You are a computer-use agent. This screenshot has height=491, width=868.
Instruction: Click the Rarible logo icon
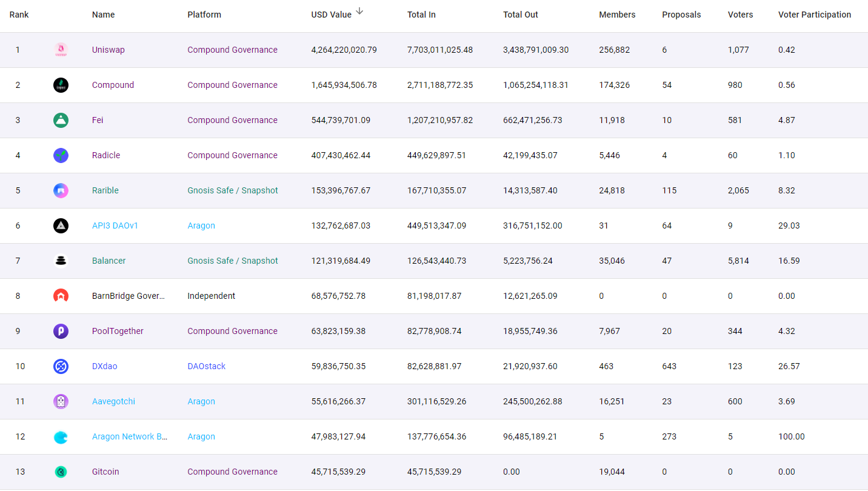[x=61, y=190]
